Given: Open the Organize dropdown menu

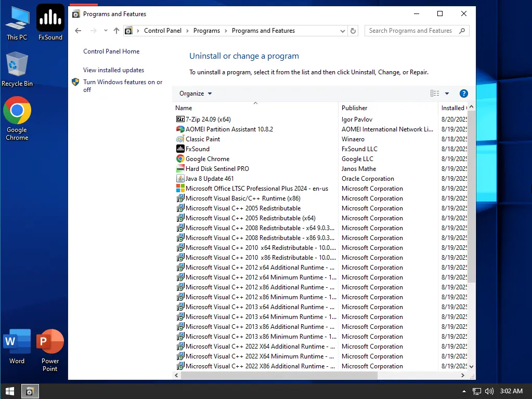Looking at the screenshot, I should (x=196, y=94).
